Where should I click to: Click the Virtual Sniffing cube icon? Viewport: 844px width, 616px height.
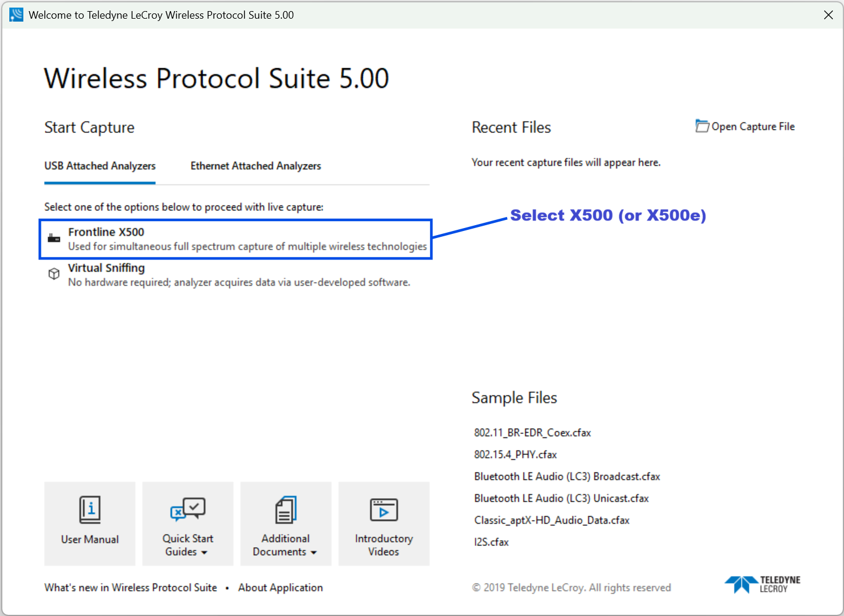click(54, 274)
